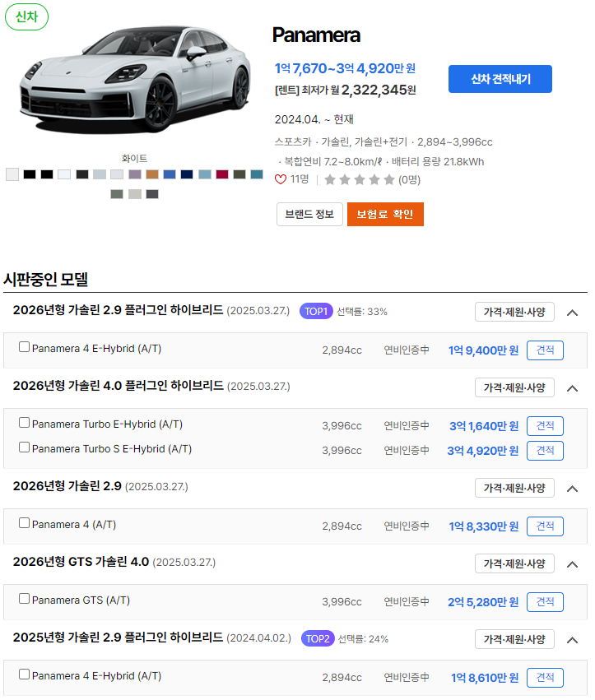Request 견적 for Panamera Turbo S E-Hybrid
The image size is (595, 700).
[545, 451]
